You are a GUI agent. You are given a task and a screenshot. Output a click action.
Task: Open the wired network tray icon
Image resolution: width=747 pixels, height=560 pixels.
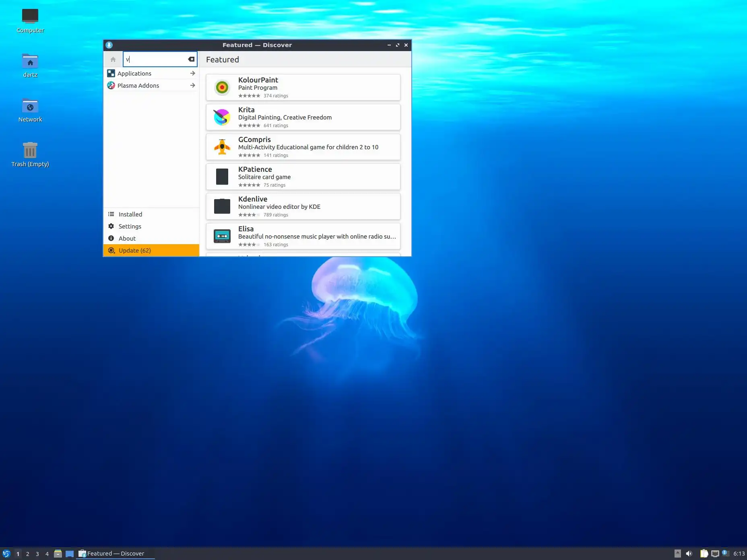coord(715,554)
